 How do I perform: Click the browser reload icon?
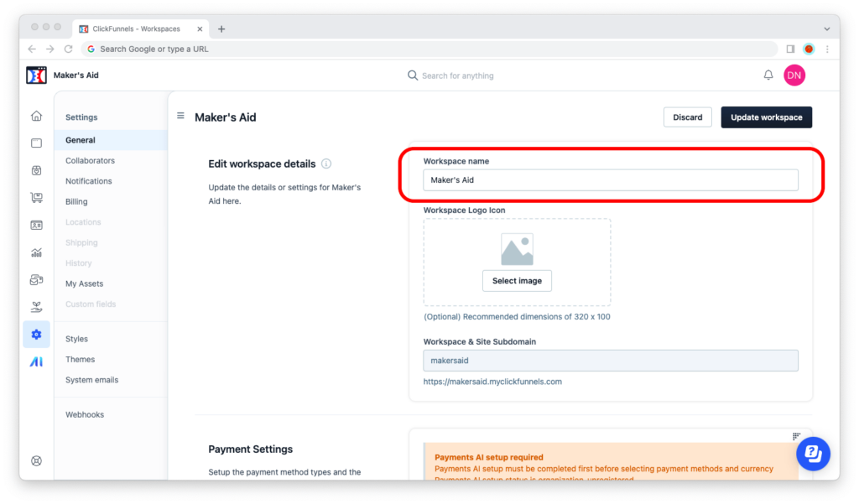(x=69, y=49)
